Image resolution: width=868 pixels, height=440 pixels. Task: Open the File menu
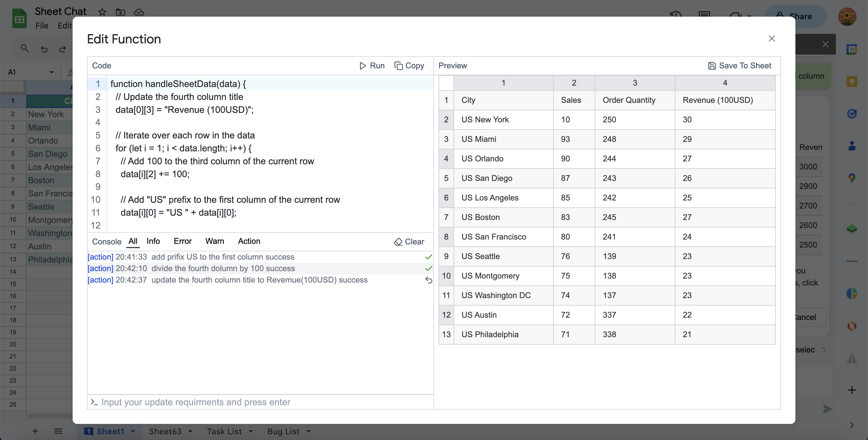[42, 26]
